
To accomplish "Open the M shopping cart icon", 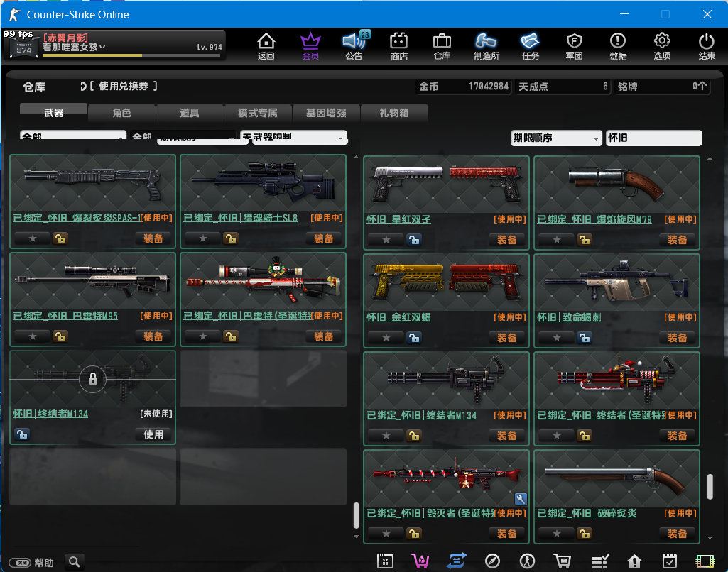I will coord(563,561).
